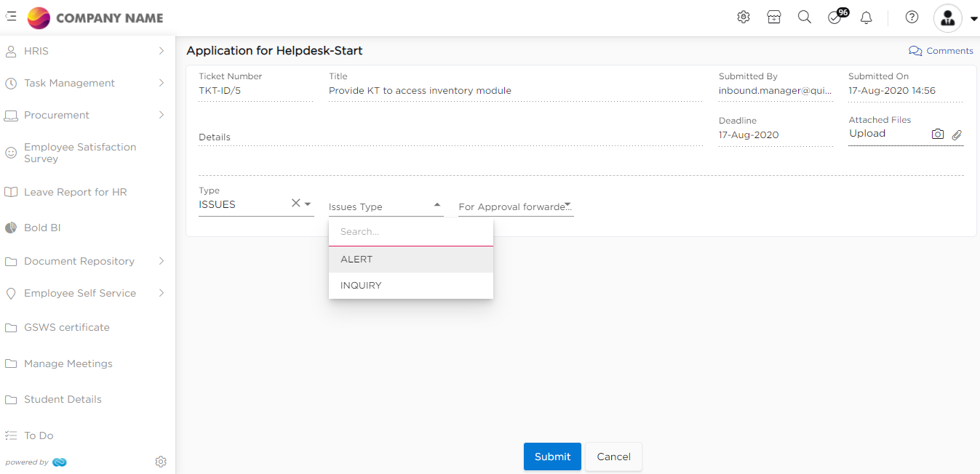Viewport: 980px width, 474px height.
Task: Click the To Do checklist icon
Action: (x=11, y=435)
